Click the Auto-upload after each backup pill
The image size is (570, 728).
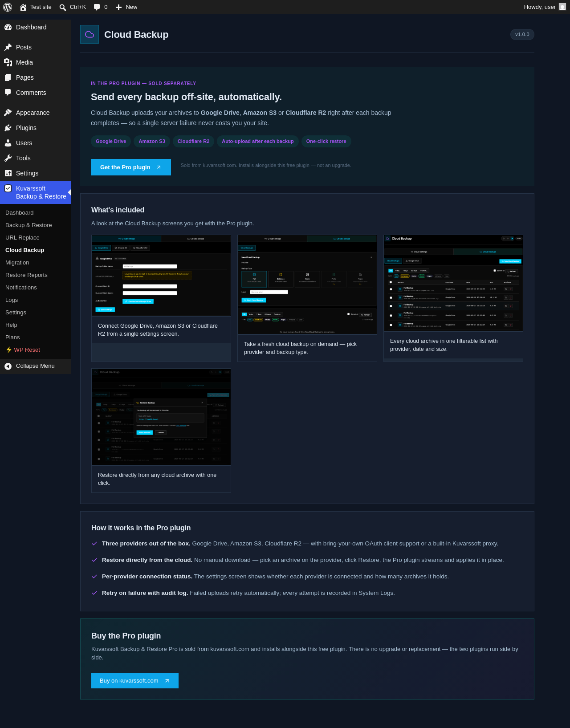(x=258, y=141)
